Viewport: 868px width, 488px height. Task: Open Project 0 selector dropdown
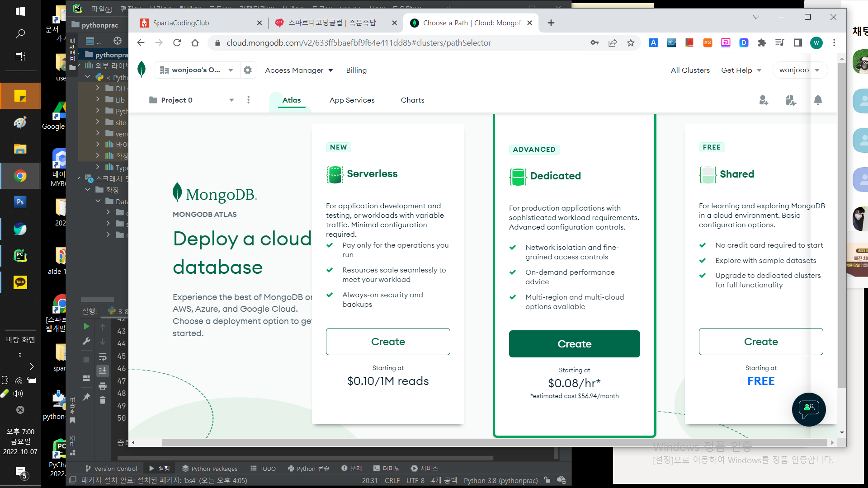[x=192, y=100]
